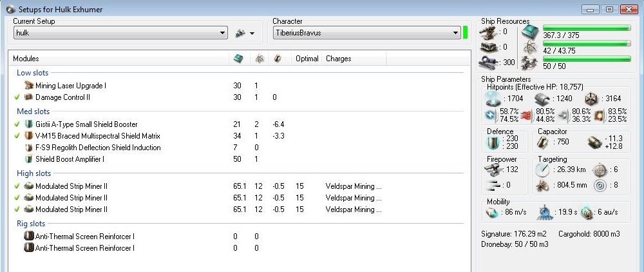Click the thermal resistance icon showing 80.5%
Image resolution: width=644 pixels, height=272 pixels.
coord(527,115)
